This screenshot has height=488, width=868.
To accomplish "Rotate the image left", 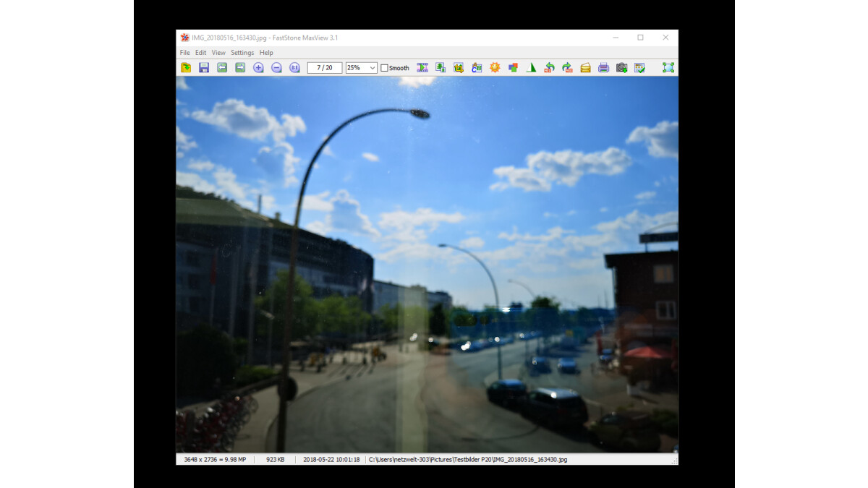I will tap(548, 67).
